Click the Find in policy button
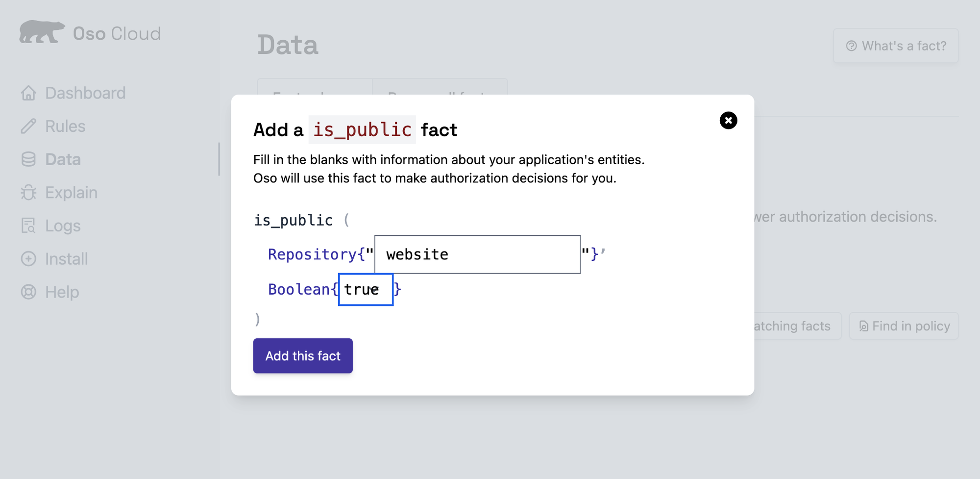 904,326
